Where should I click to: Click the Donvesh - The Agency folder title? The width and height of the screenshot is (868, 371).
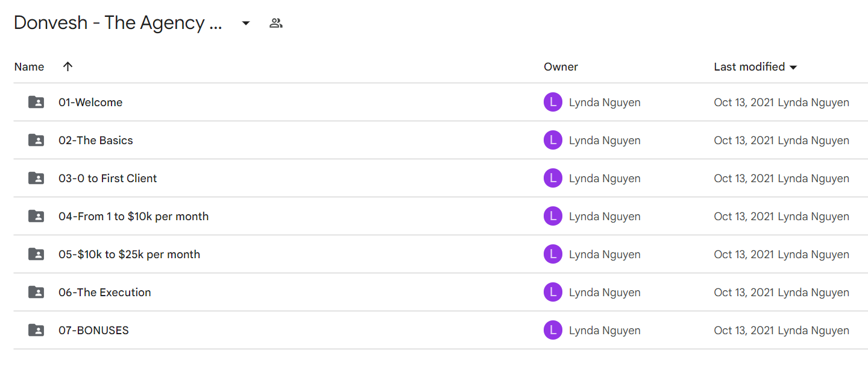[118, 23]
